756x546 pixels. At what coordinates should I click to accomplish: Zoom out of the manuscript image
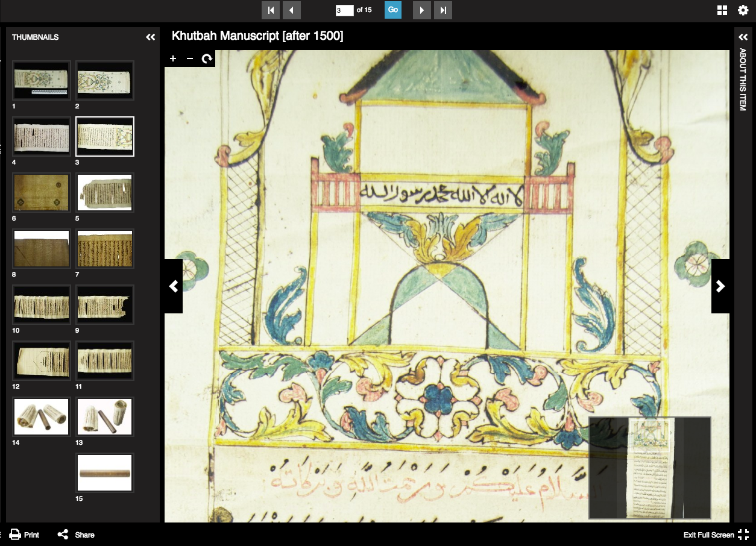point(190,58)
